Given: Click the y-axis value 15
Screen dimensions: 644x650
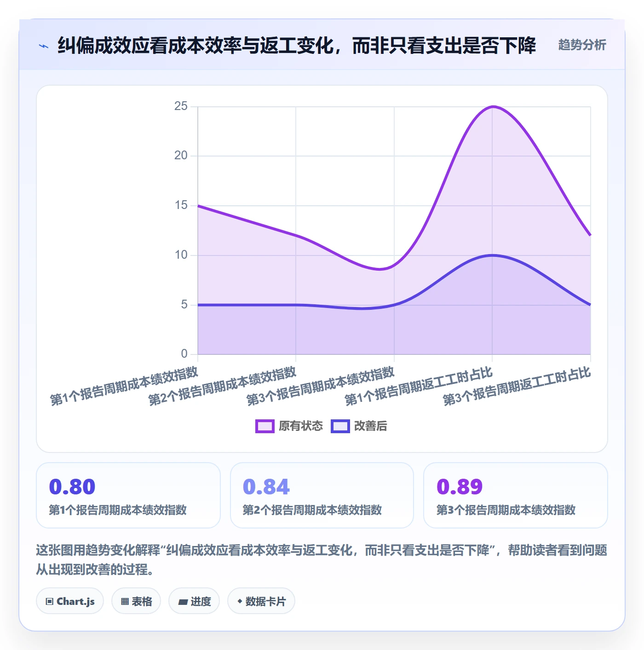Looking at the screenshot, I should click(181, 205).
